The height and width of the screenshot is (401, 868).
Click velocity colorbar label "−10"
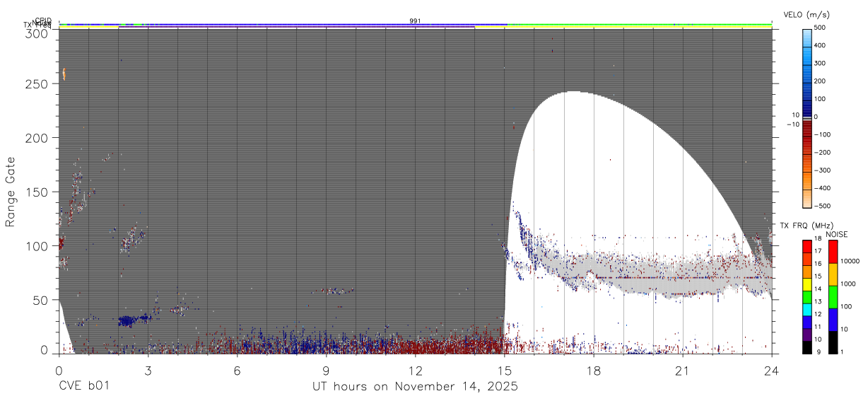pyautogui.click(x=792, y=124)
